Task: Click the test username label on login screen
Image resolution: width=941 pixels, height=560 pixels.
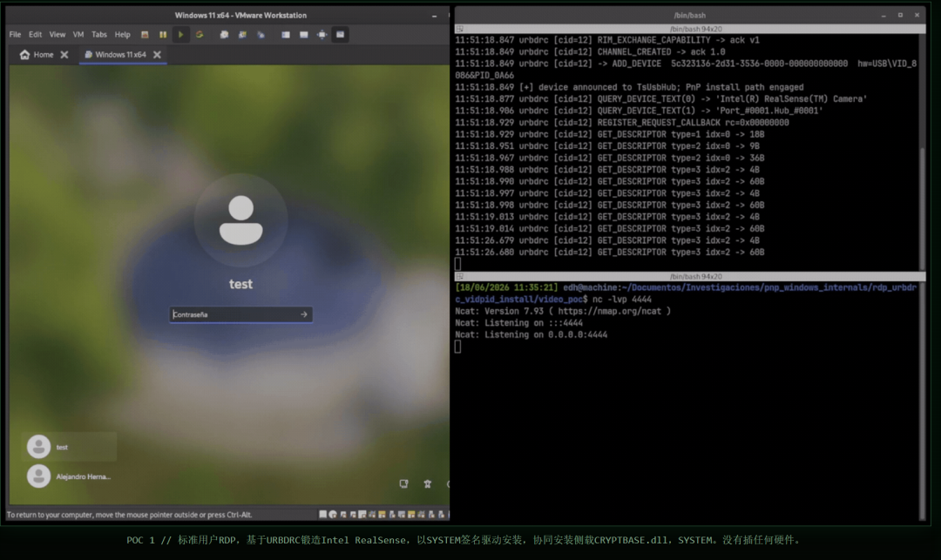Action: point(240,284)
